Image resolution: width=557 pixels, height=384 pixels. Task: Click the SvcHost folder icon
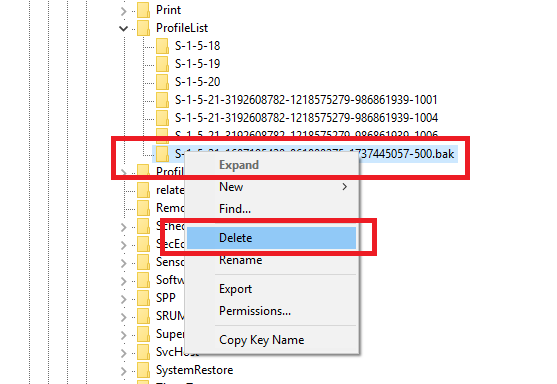coord(144,352)
